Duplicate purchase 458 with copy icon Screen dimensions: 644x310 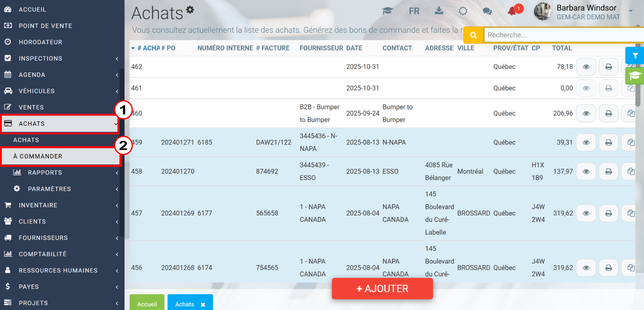(631, 171)
